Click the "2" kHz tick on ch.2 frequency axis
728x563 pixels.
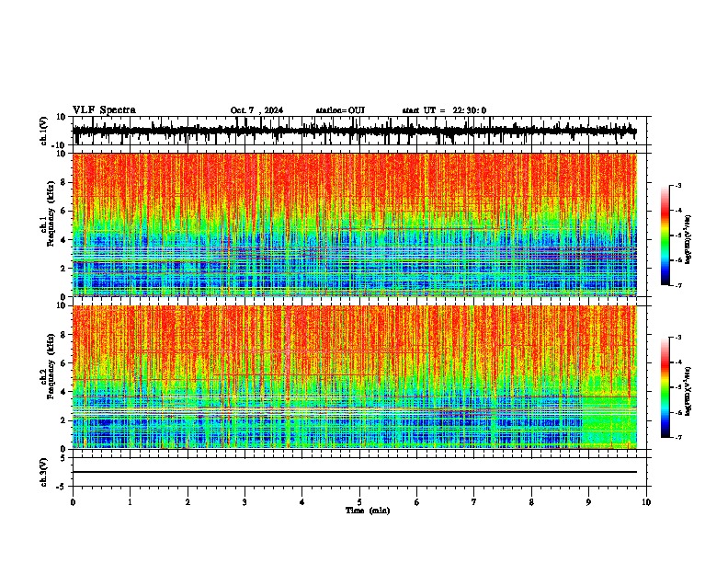coord(63,420)
